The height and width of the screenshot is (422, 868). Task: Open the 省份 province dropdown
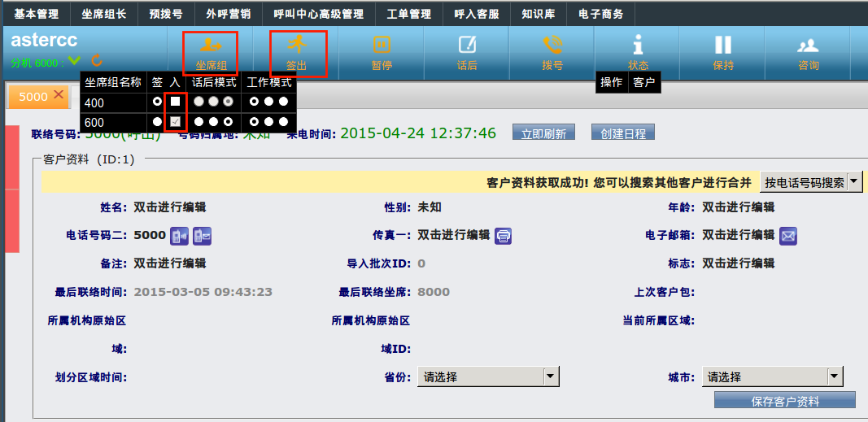tap(488, 376)
